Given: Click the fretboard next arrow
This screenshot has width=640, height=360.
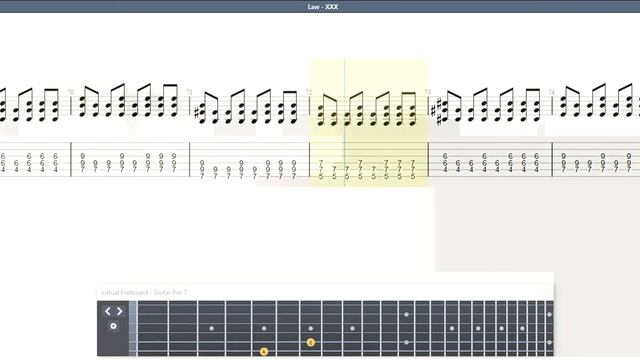Looking at the screenshot, I should (x=120, y=311).
